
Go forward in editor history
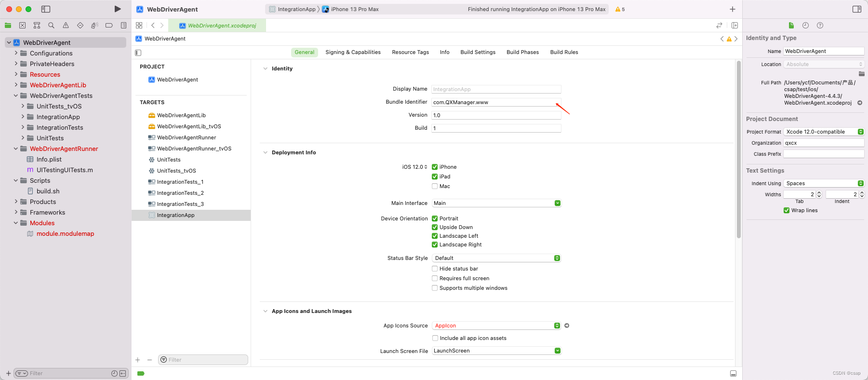tap(162, 25)
